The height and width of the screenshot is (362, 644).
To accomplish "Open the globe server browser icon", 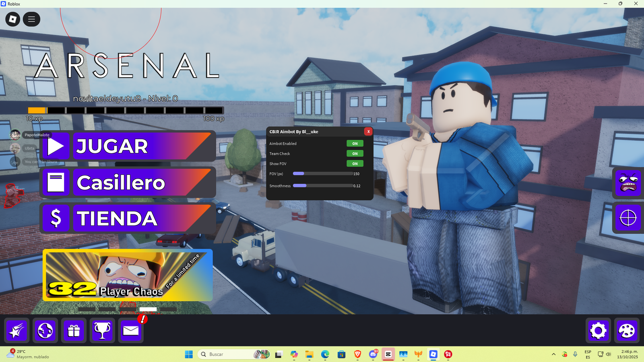I will tap(45, 331).
